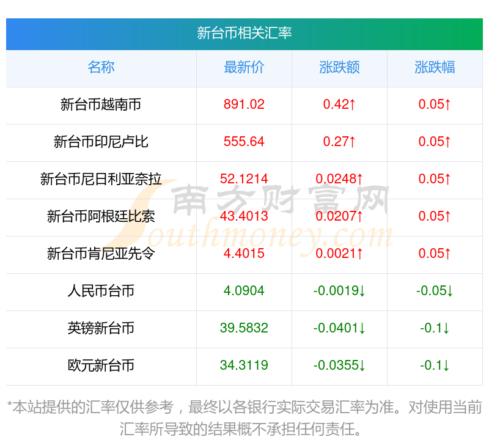The width and height of the screenshot is (489, 448).
Task: Click the price value 891.02
Action: pyautogui.click(x=244, y=105)
